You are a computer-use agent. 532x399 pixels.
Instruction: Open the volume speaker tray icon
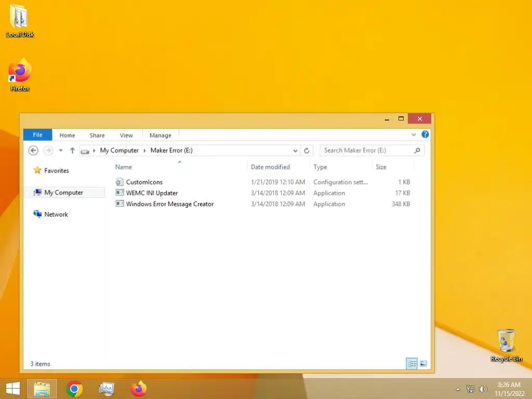pyautogui.click(x=483, y=389)
